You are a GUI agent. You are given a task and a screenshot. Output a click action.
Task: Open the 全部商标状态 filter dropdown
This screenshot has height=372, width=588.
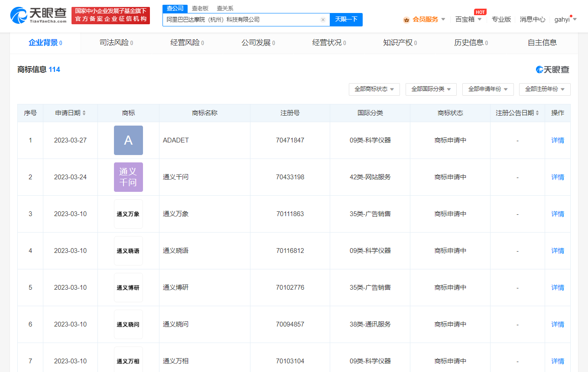pos(374,89)
